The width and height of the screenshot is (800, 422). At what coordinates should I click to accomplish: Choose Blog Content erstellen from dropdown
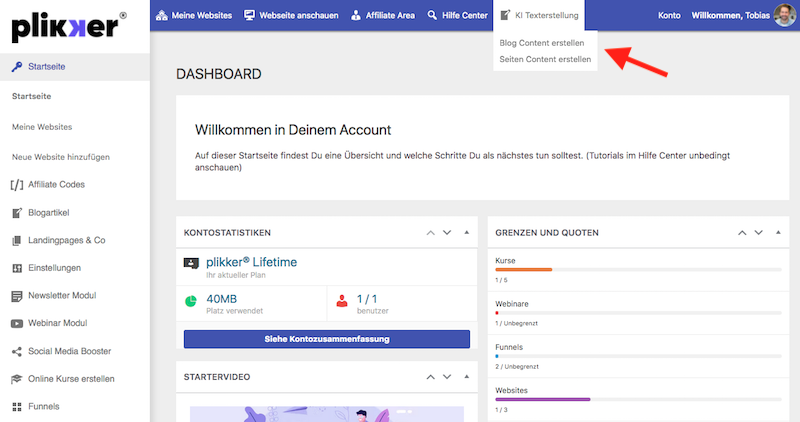coord(542,43)
